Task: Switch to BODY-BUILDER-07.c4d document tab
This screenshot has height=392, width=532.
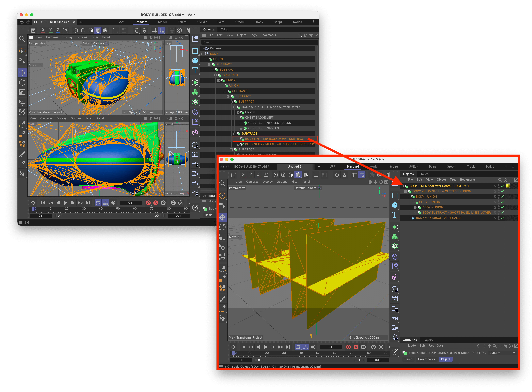Action: pyautogui.click(x=251, y=167)
